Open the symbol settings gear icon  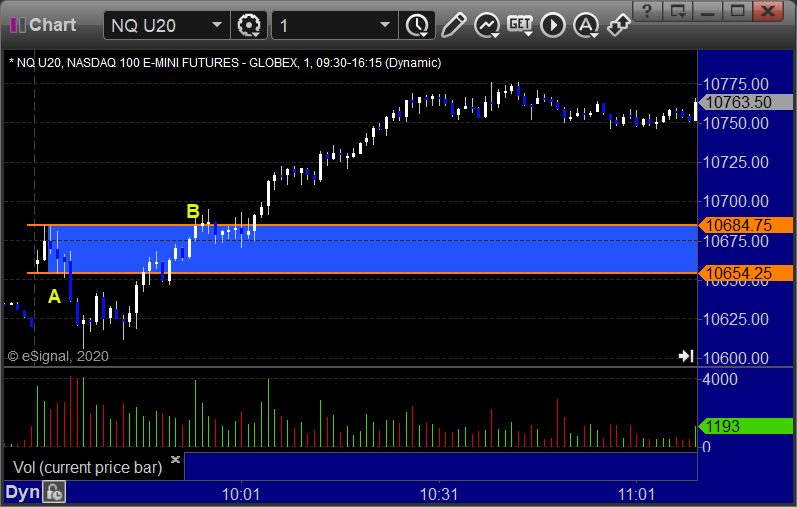pos(249,25)
